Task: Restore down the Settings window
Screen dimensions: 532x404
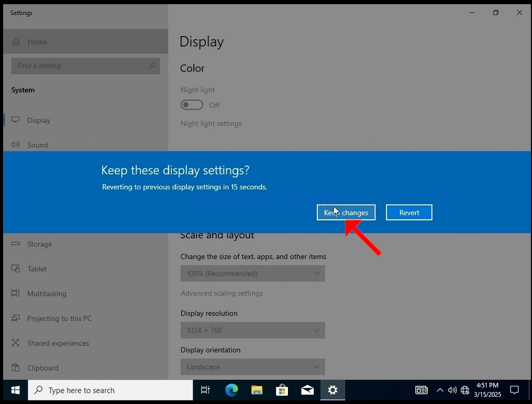Action: (x=496, y=13)
